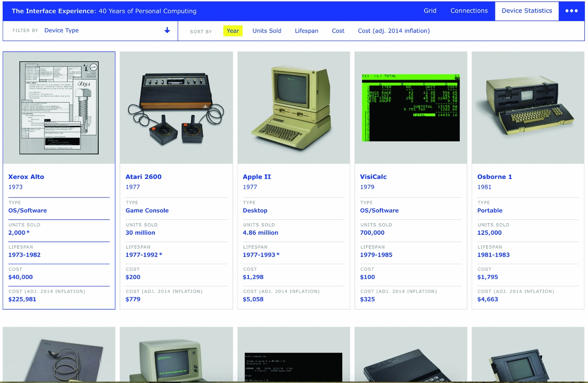Viewport: 588px width, 383px height.
Task: Click the Device Type dropdown arrow
Action: pos(167,30)
